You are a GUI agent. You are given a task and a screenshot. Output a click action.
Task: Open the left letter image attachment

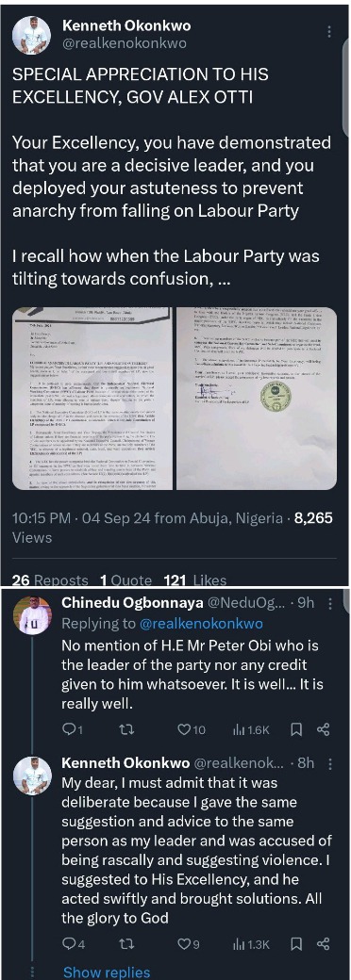[x=92, y=399]
